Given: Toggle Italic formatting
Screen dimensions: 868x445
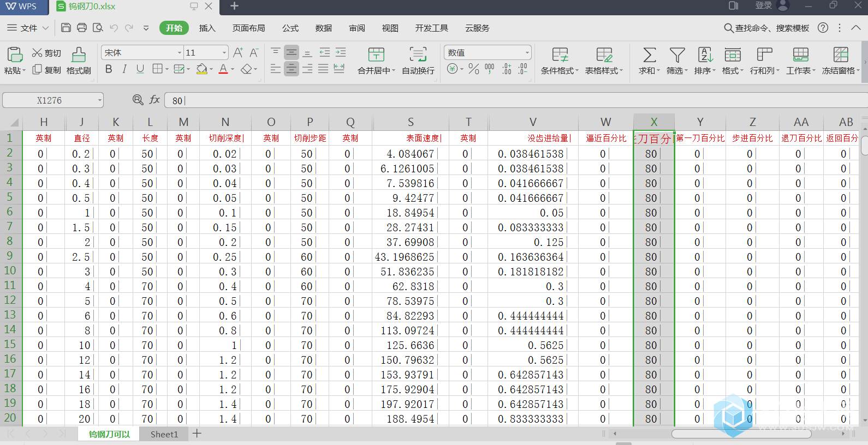Looking at the screenshot, I should [x=124, y=69].
